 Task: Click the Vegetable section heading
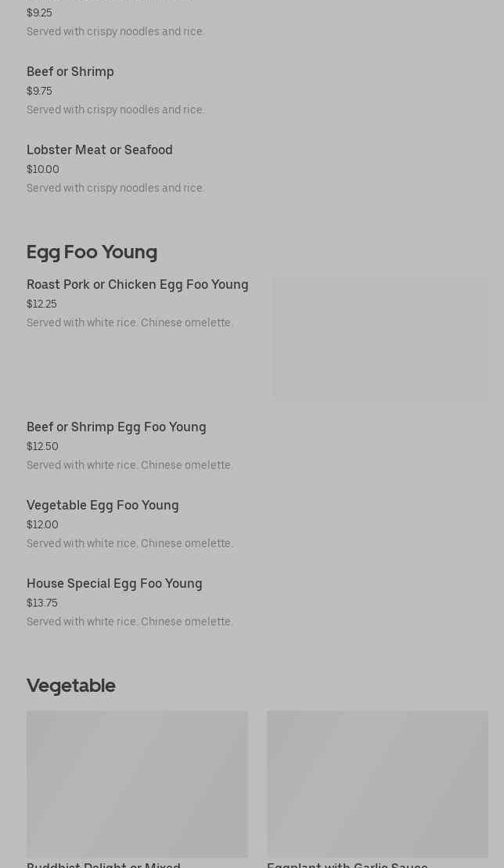pyautogui.click(x=71, y=686)
